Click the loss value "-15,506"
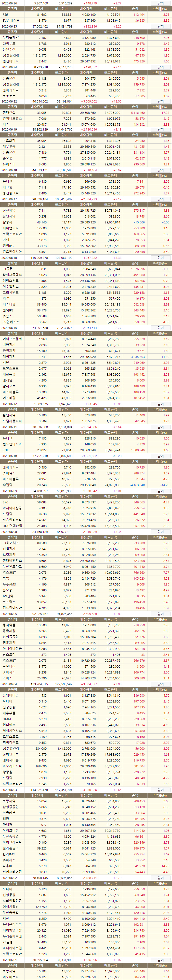This screenshot has height=980, width=172. click(139, 222)
